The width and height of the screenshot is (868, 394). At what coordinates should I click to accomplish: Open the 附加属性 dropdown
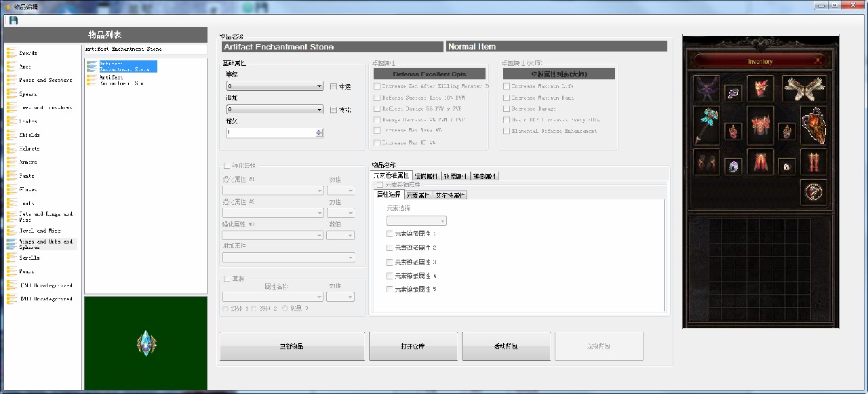289,258
